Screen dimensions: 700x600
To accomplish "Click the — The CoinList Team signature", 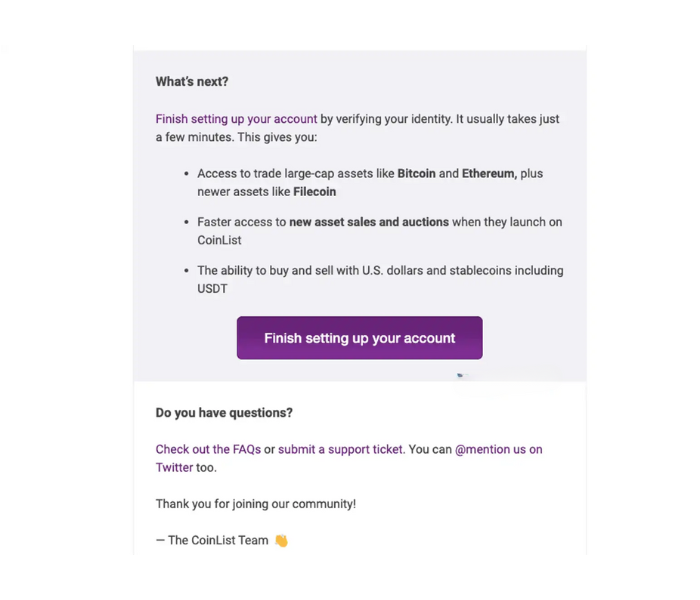I will 212,541.
